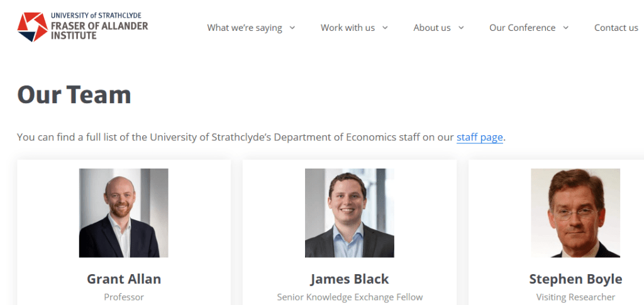This screenshot has width=644, height=305.
Task: Expand the chevron next to "Work with us"
Action: (x=385, y=28)
